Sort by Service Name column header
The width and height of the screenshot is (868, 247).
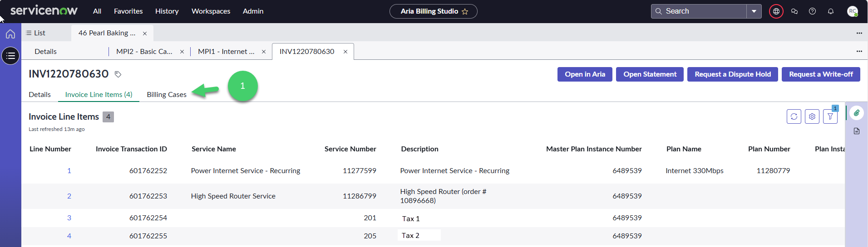point(214,149)
